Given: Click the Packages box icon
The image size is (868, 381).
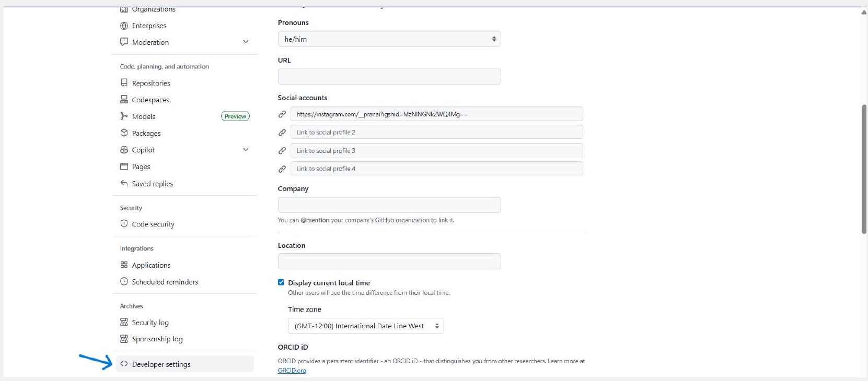Looking at the screenshot, I should pos(124,133).
